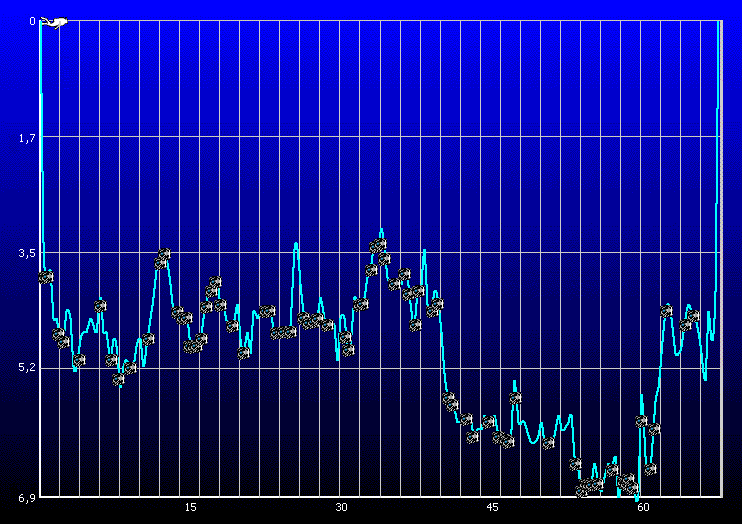Click the depth profile dip near minute 66

point(705,377)
